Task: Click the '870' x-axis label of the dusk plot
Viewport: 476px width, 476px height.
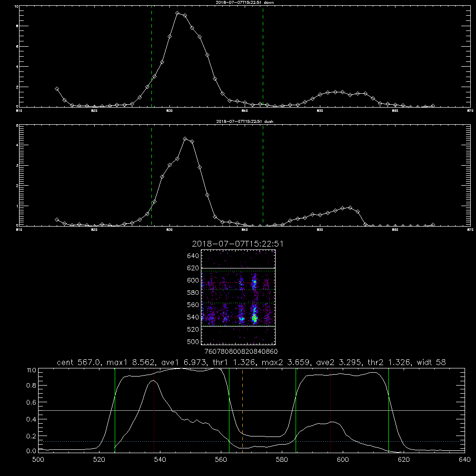Action: tap(470, 230)
